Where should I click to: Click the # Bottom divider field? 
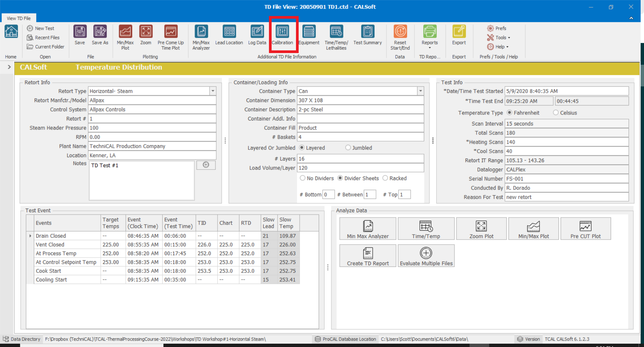[328, 195]
